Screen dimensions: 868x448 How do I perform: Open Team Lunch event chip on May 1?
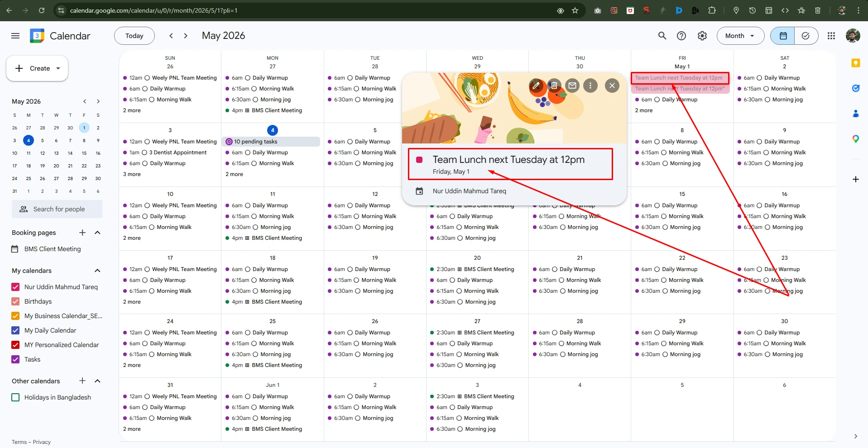(x=680, y=78)
